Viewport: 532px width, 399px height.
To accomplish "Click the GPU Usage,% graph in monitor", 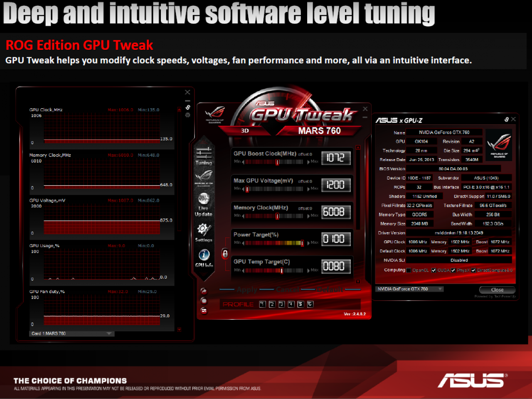I will [102, 264].
